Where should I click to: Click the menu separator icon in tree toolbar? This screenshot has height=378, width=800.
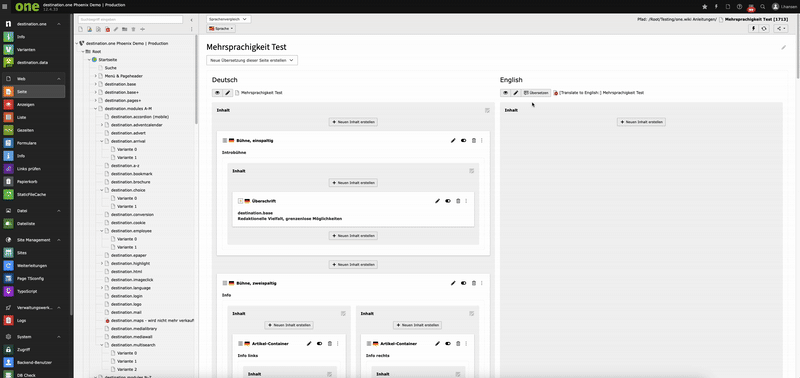tap(142, 29)
